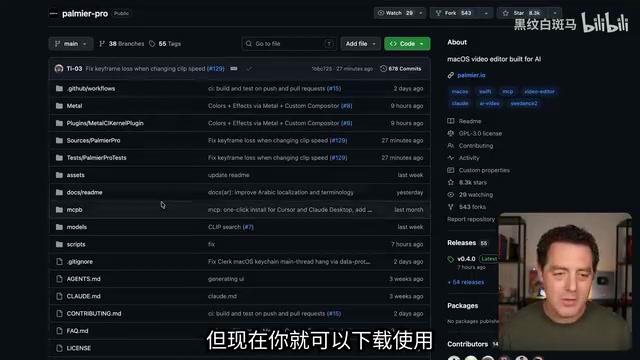The height and width of the screenshot is (360, 640).
Task: Select the macos topic tag
Action: pos(460,91)
